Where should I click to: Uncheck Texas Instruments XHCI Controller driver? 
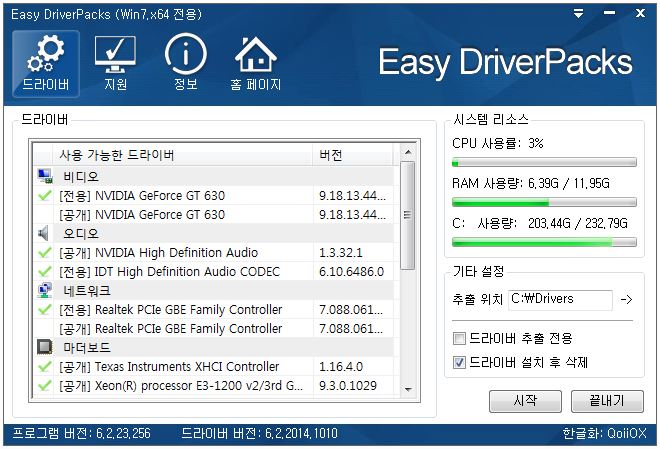(x=44, y=367)
